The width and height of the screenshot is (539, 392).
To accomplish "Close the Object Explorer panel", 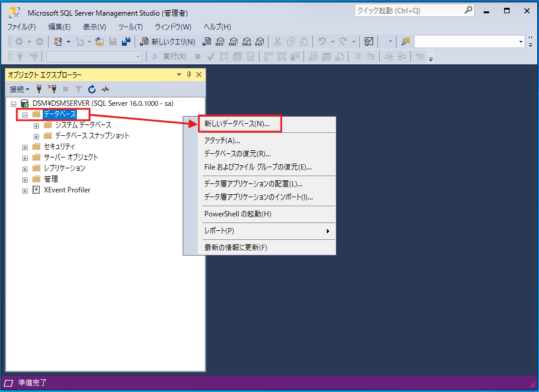I will pos(199,75).
